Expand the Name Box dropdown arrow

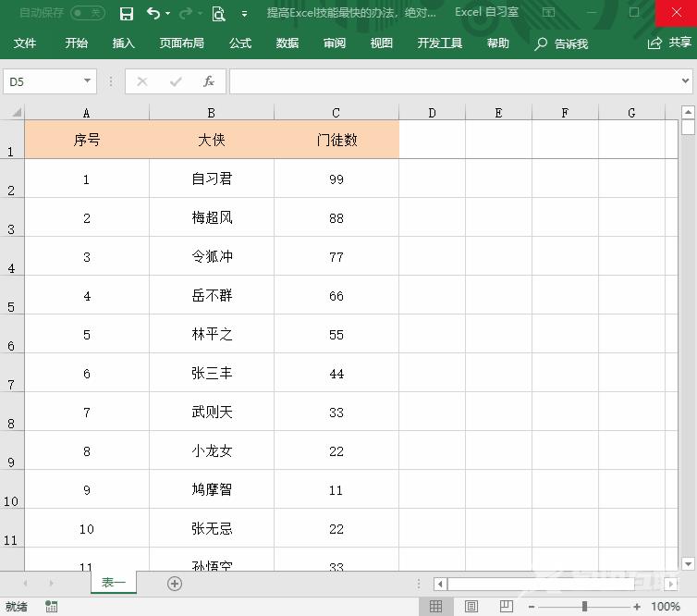coord(88,81)
